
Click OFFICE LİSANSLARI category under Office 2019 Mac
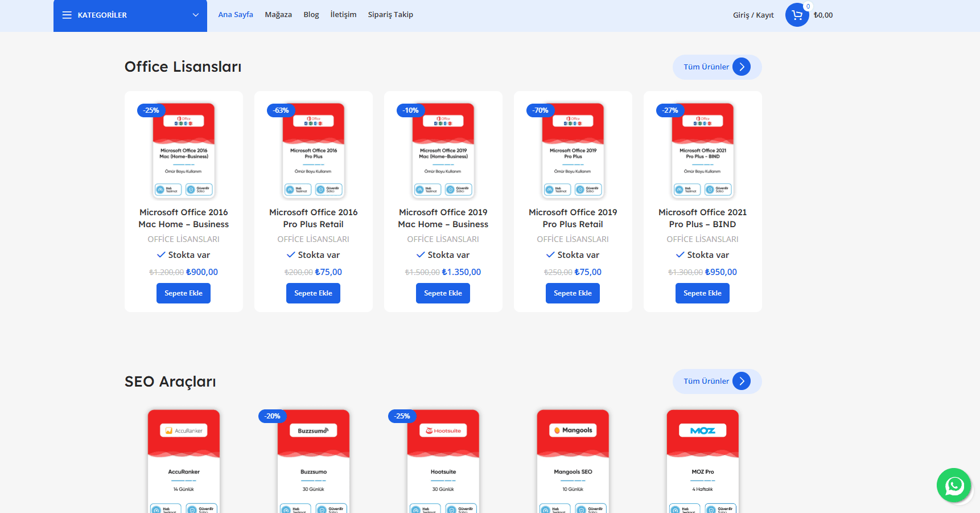pos(443,239)
